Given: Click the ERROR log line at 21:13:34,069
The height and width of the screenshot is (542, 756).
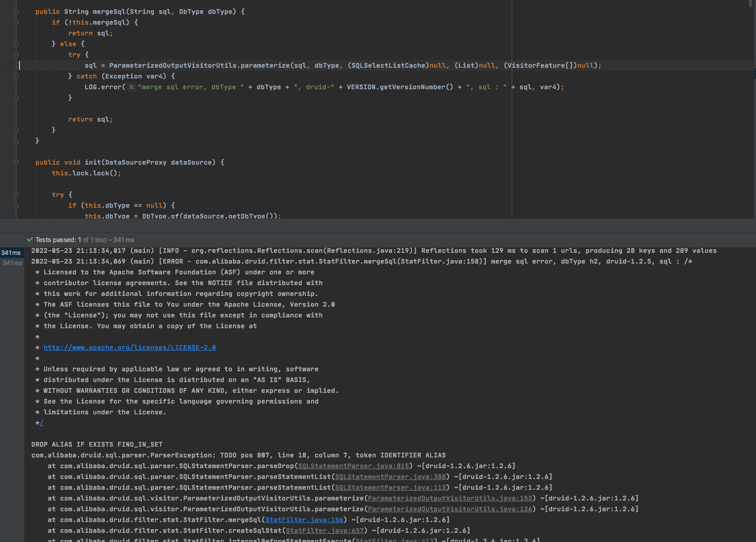Looking at the screenshot, I should [361, 262].
